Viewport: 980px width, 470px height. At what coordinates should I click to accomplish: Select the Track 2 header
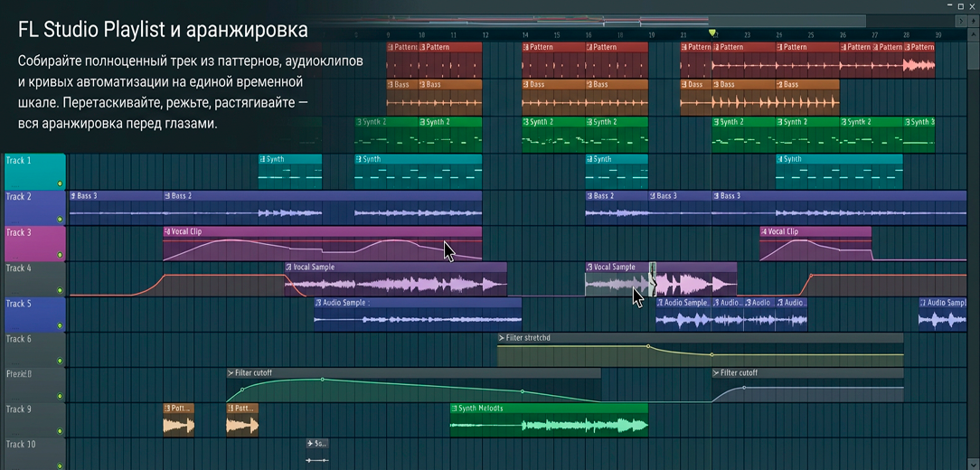pos(35,208)
